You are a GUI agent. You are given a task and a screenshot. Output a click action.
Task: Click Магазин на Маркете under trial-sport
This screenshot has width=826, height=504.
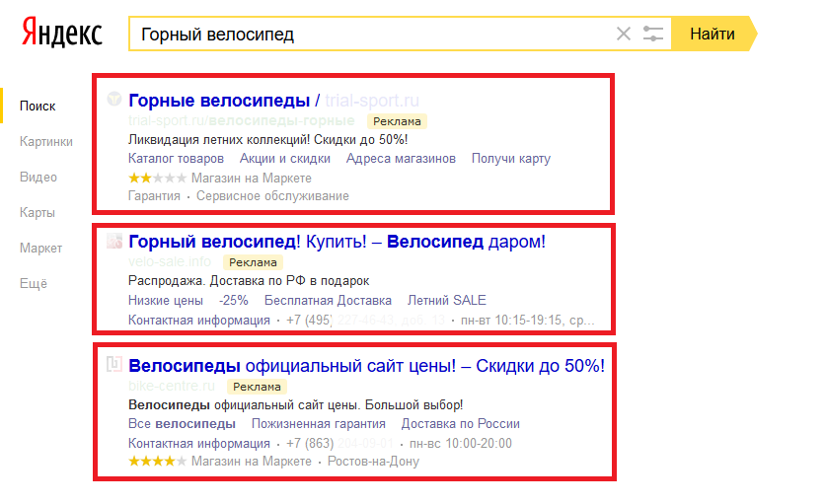click(252, 178)
